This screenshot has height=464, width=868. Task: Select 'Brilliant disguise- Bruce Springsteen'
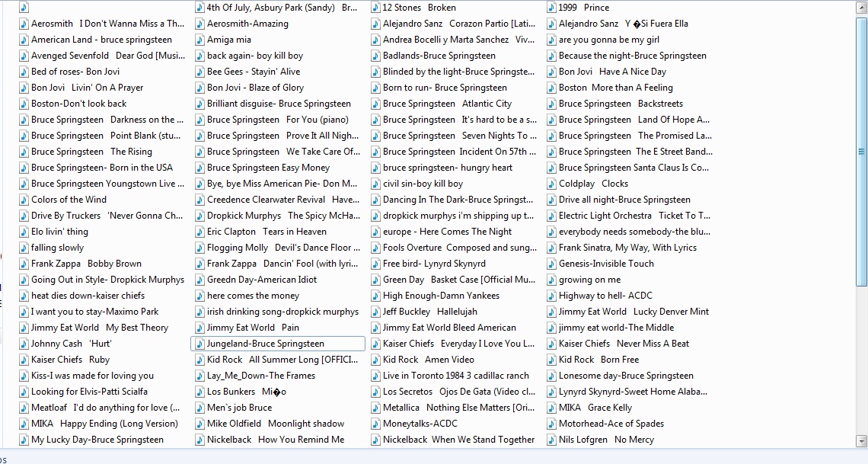(x=279, y=104)
